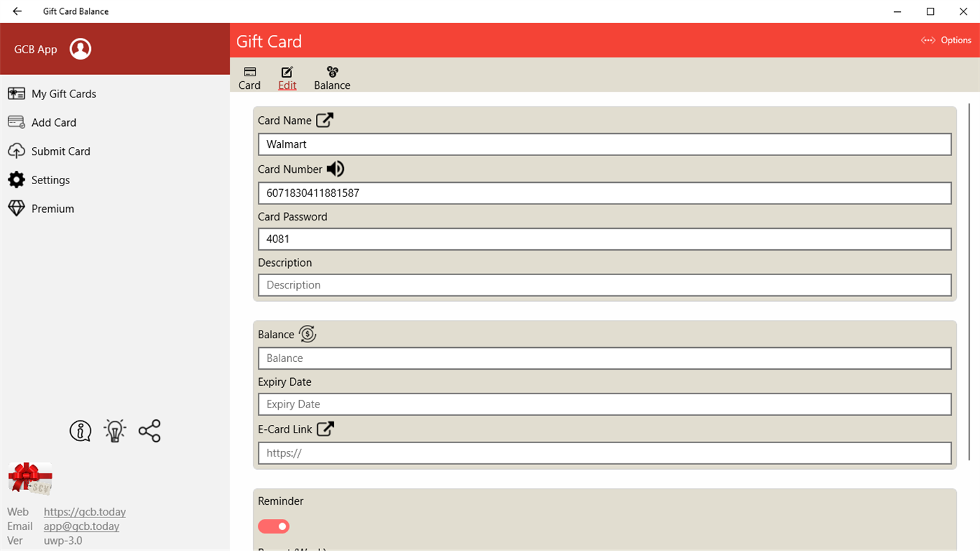Click inside the Description input field
This screenshot has width=980, height=551.
605,285
